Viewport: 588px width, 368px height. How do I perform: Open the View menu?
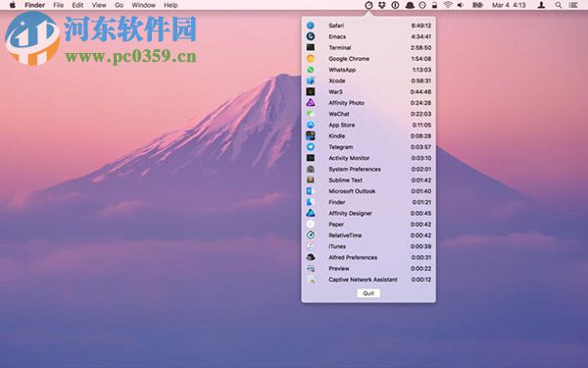[99, 5]
